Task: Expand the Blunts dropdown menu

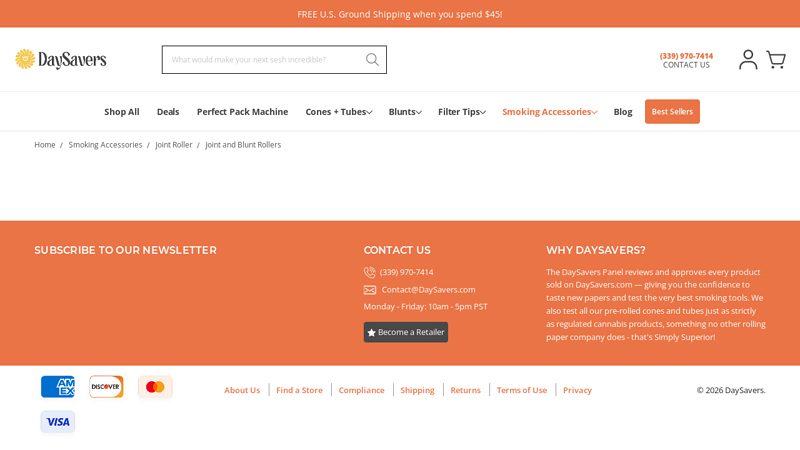Action: click(x=405, y=112)
